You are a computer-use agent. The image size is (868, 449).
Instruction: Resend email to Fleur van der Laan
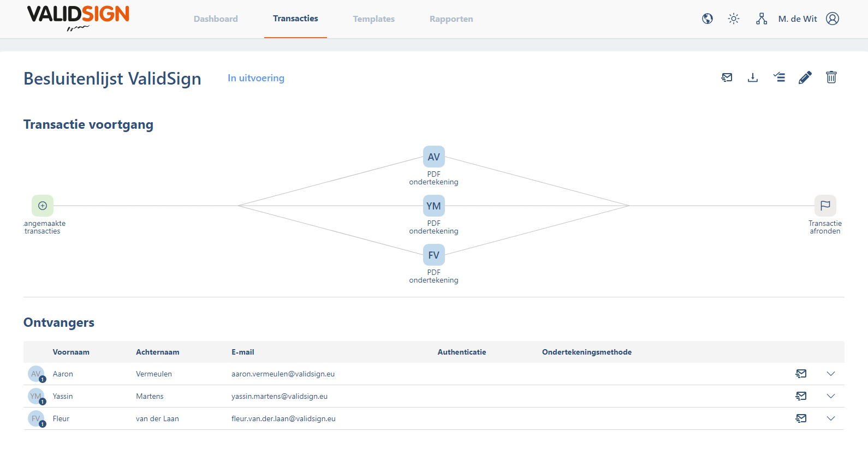(x=801, y=418)
